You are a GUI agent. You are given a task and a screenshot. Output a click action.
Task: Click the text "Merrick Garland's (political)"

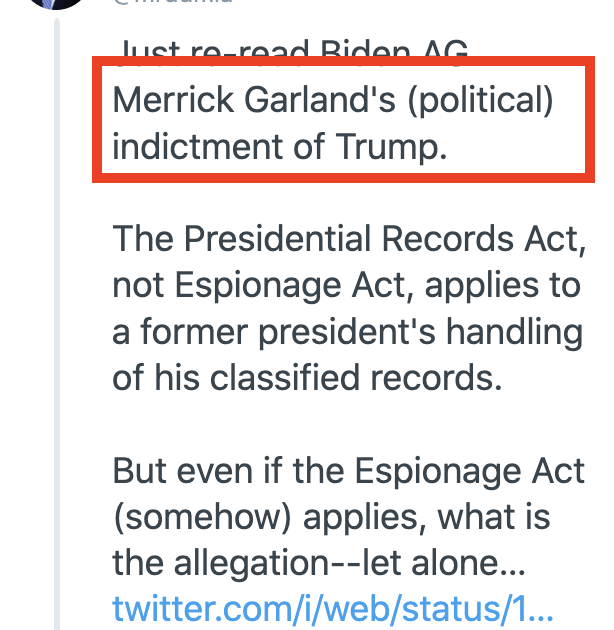(x=333, y=101)
